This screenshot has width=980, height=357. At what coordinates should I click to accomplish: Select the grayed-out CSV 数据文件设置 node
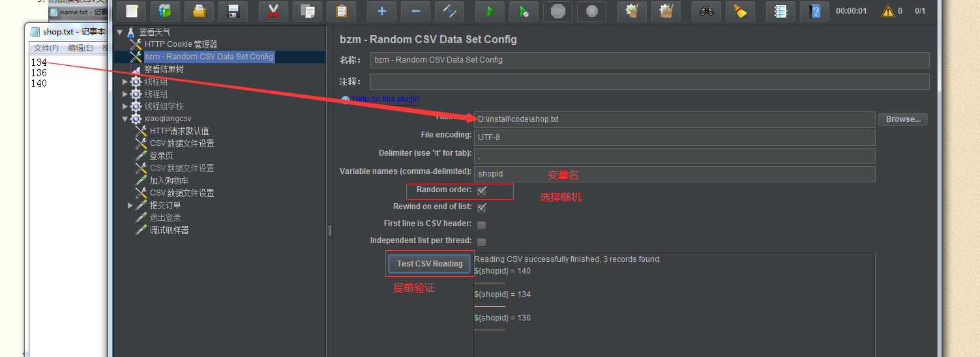pos(182,168)
